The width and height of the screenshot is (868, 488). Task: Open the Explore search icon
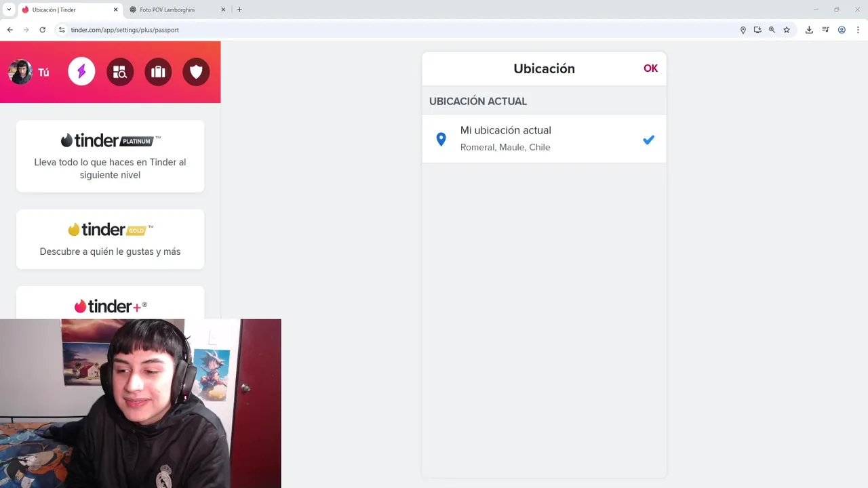[x=120, y=71]
